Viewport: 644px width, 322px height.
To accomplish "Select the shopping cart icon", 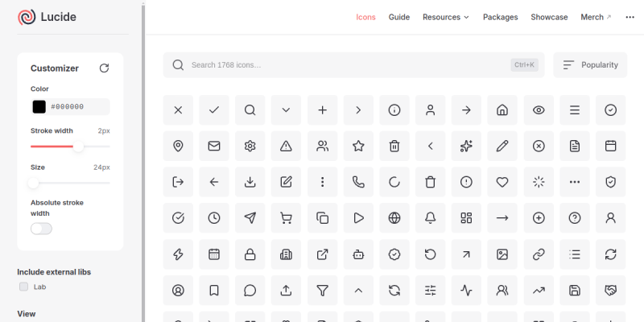I will point(286,217).
